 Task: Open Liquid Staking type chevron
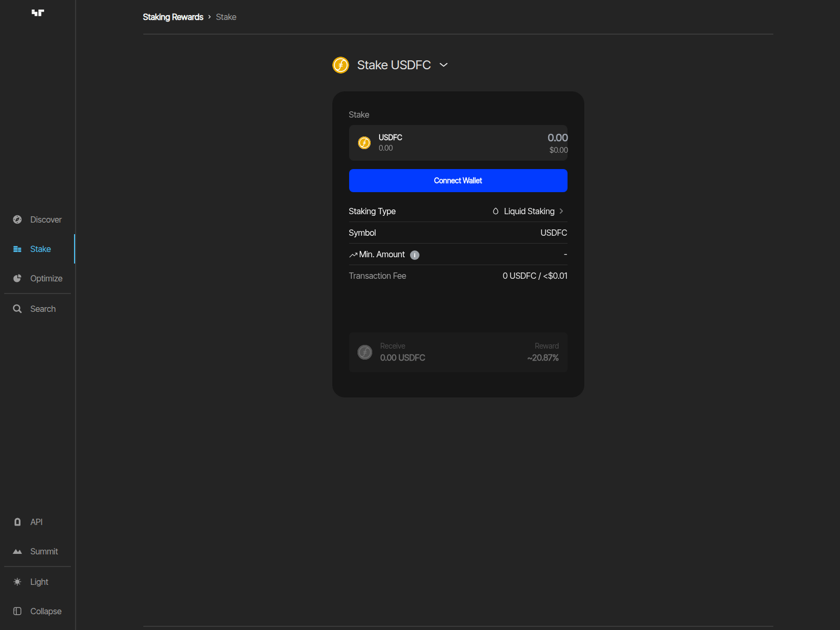click(x=561, y=211)
